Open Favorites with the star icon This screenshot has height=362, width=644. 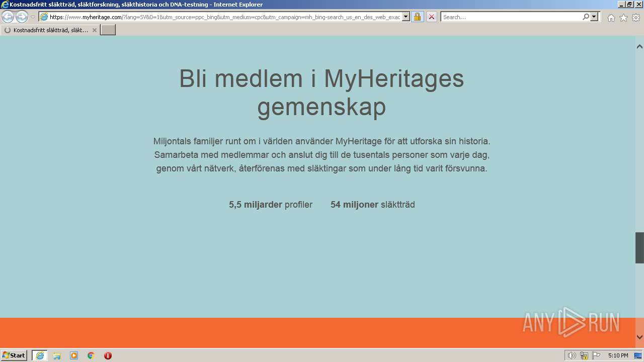coord(623,18)
